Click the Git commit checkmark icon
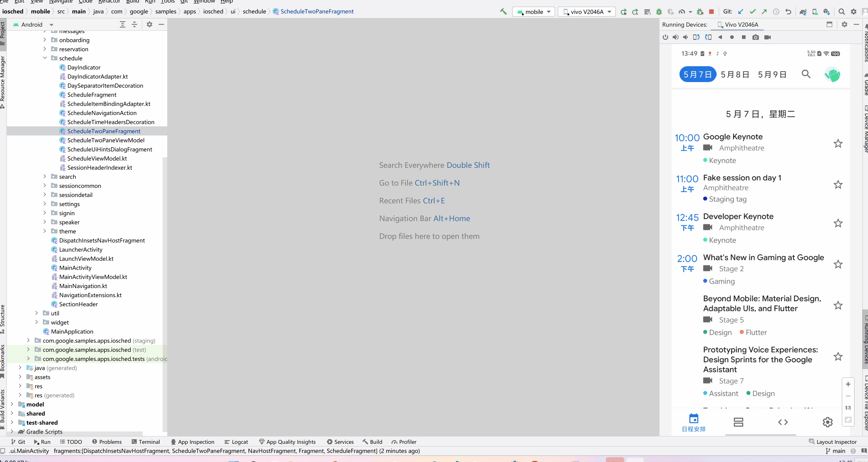Viewport: 868px width, 462px height. pos(752,12)
